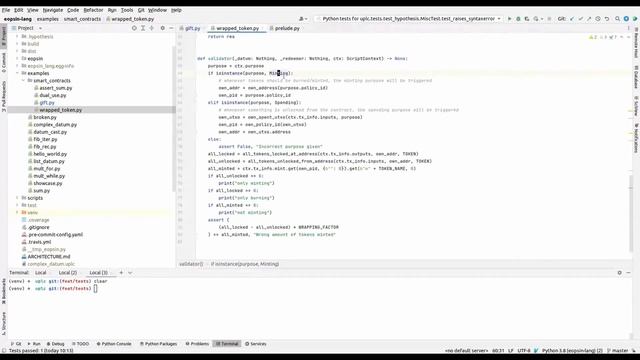Viewport: 640px width, 360px height.
Task: Open ARCHITECTURE.md in project tree
Action: 49,257
